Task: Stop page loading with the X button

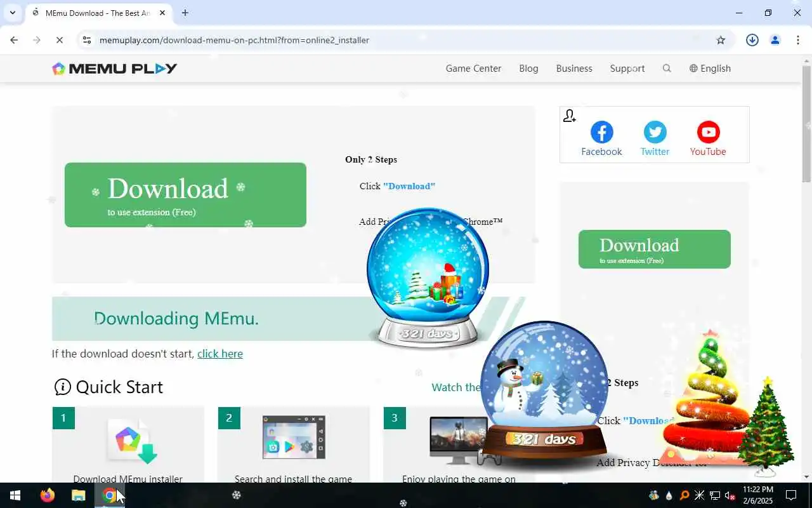Action: [x=60, y=40]
